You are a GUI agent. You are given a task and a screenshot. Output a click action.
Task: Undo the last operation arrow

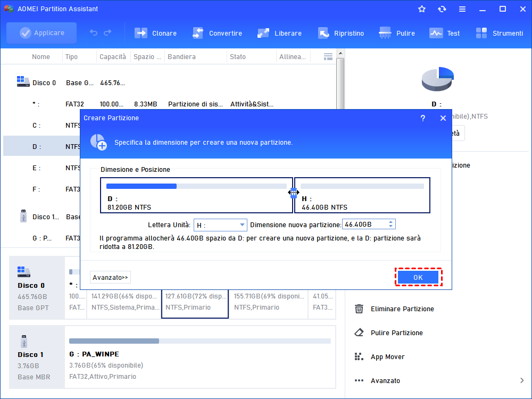(x=93, y=33)
